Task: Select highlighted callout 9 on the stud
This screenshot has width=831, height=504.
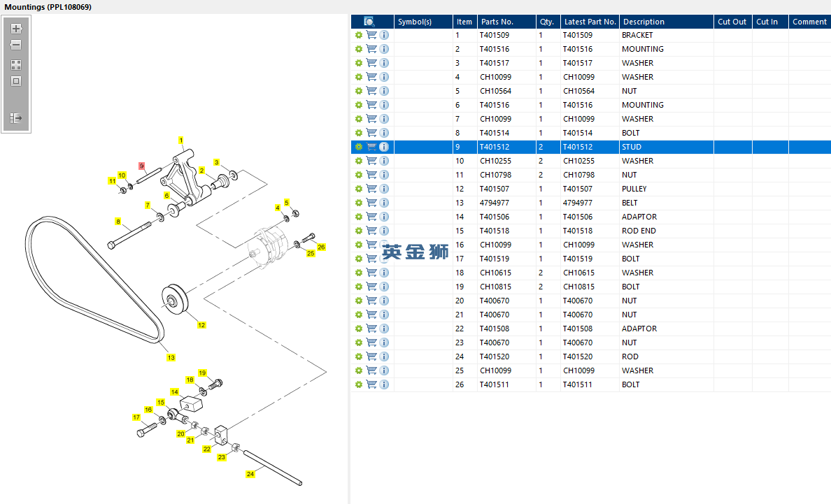Action: [x=141, y=166]
